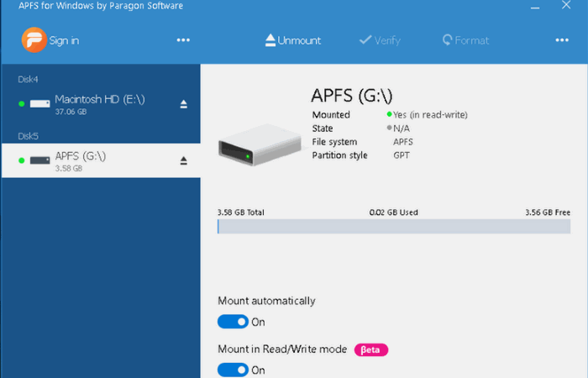588x378 pixels.
Task: Click the Format refresh icon
Action: coord(447,39)
